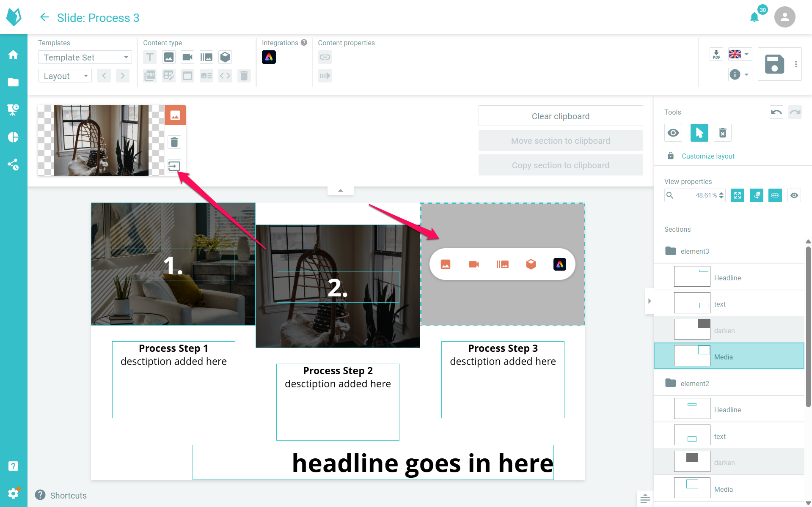Open the language flag dropdown
The image size is (812, 507).
click(x=739, y=54)
